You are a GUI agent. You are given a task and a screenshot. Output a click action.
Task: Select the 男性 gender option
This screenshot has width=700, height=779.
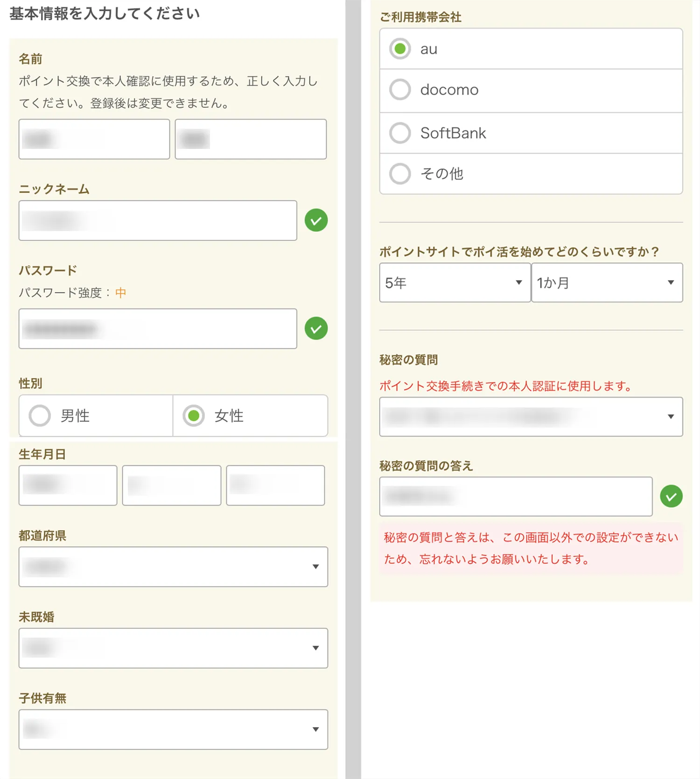96,415
